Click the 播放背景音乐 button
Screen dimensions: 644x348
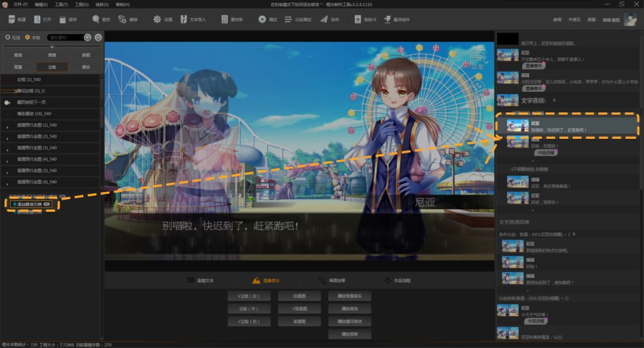[349, 296]
